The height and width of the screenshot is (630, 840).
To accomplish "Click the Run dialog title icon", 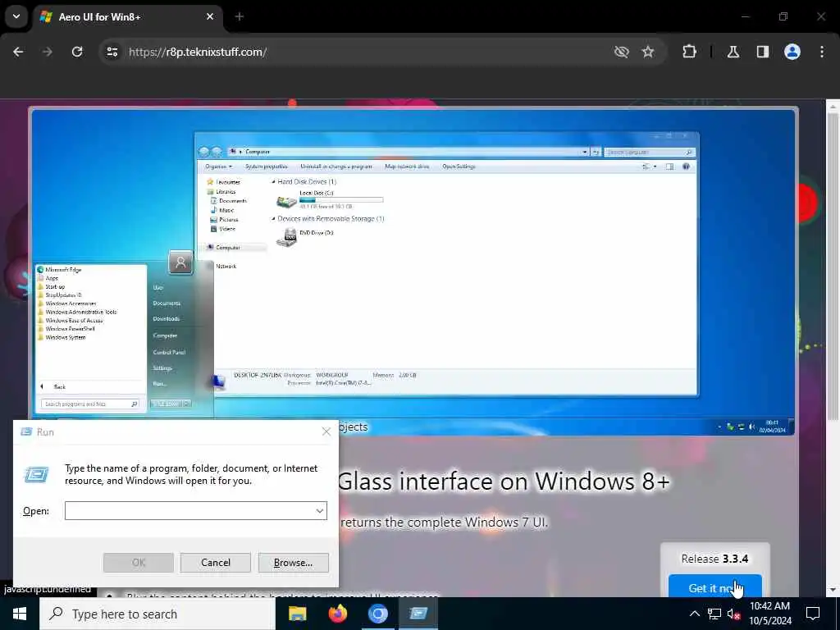I will pos(25,431).
